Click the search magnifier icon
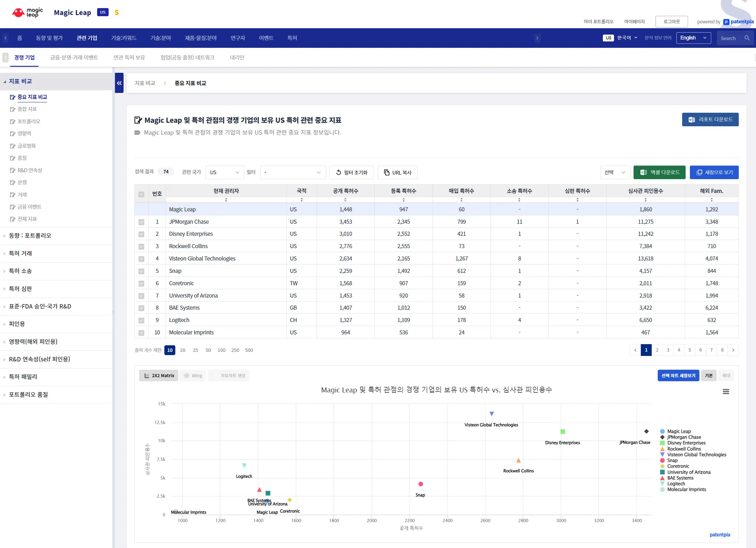Image resolution: width=756 pixels, height=548 pixels. [747, 38]
